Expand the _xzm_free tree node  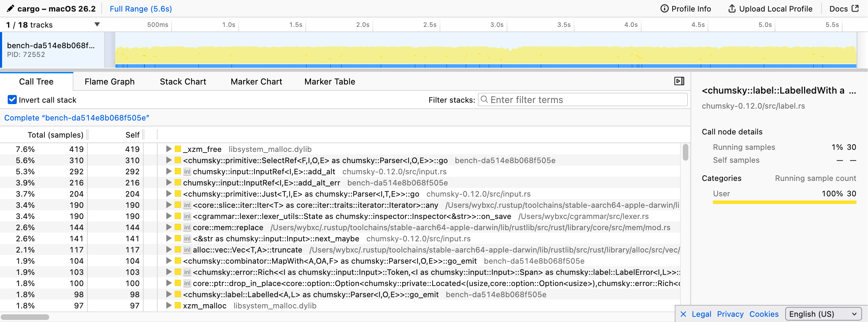169,149
